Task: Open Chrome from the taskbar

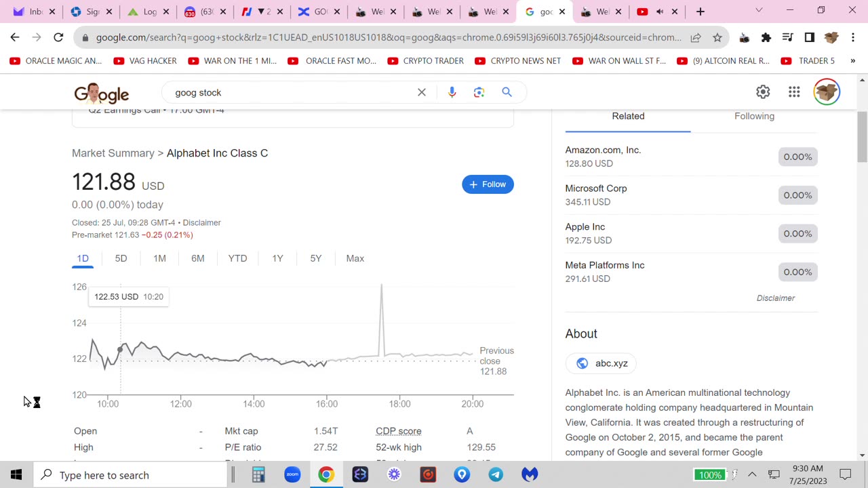Action: (x=326, y=474)
